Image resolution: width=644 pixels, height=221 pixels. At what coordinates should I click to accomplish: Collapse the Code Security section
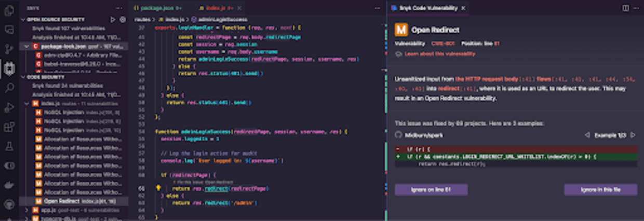pyautogui.click(x=23, y=77)
